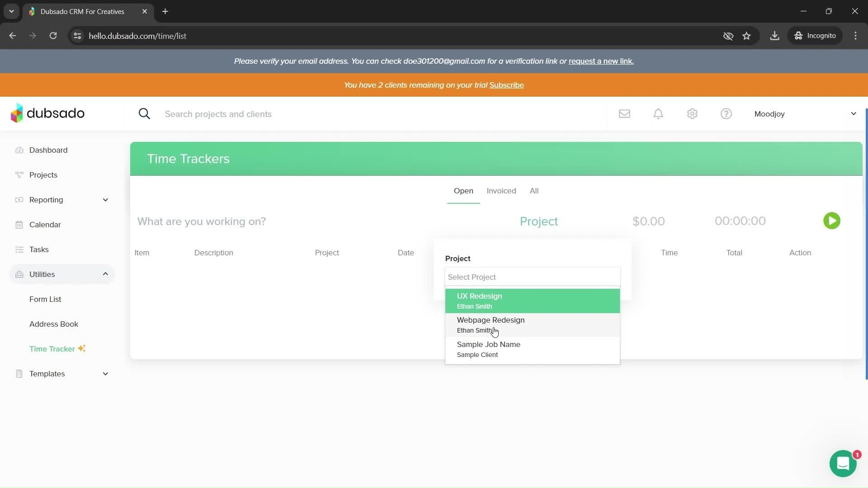Screen dimensions: 868x488
Task: Click the Utilities sidebar icon
Action: click(x=19, y=274)
